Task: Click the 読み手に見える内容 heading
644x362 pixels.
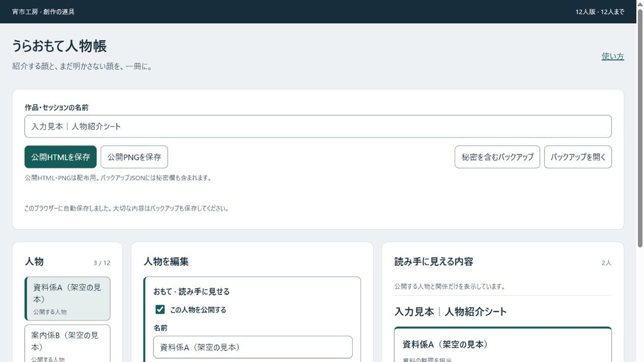Action: 434,261
